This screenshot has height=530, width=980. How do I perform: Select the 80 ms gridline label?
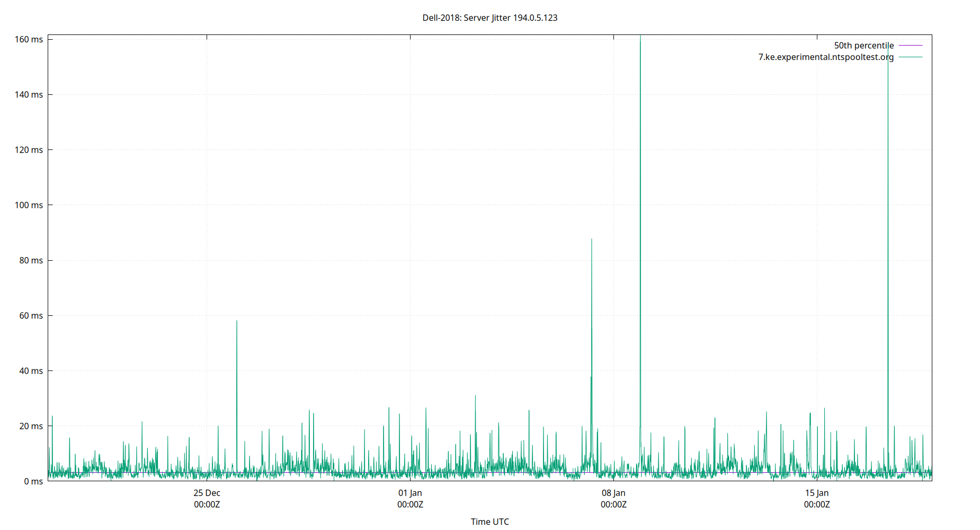point(31,260)
